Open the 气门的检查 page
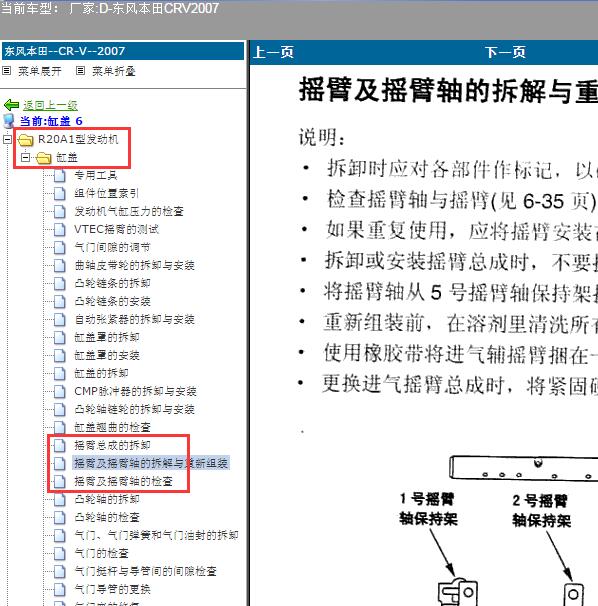This screenshot has width=598, height=606. click(101, 553)
